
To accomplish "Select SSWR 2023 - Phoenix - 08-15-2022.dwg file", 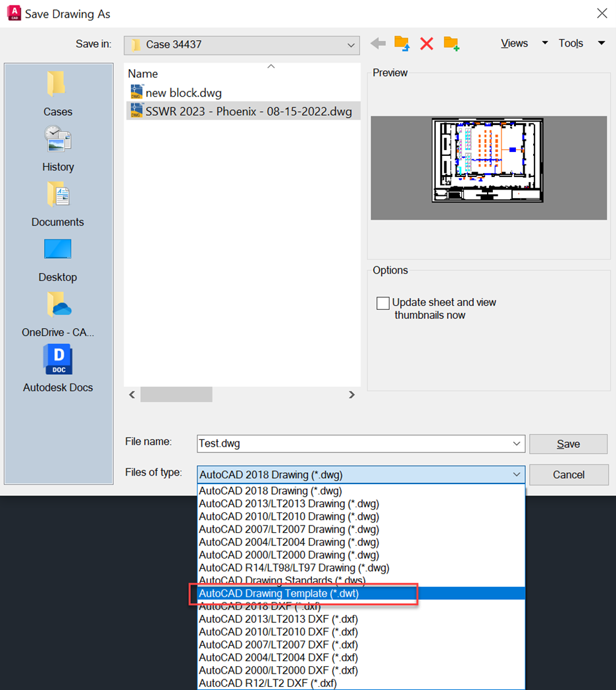I will click(x=243, y=111).
